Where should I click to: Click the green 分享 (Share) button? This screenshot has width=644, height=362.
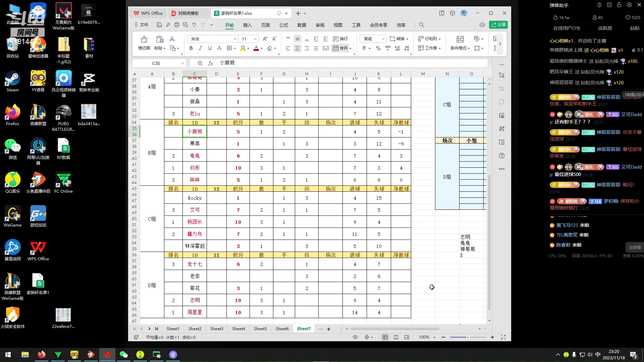click(498, 25)
